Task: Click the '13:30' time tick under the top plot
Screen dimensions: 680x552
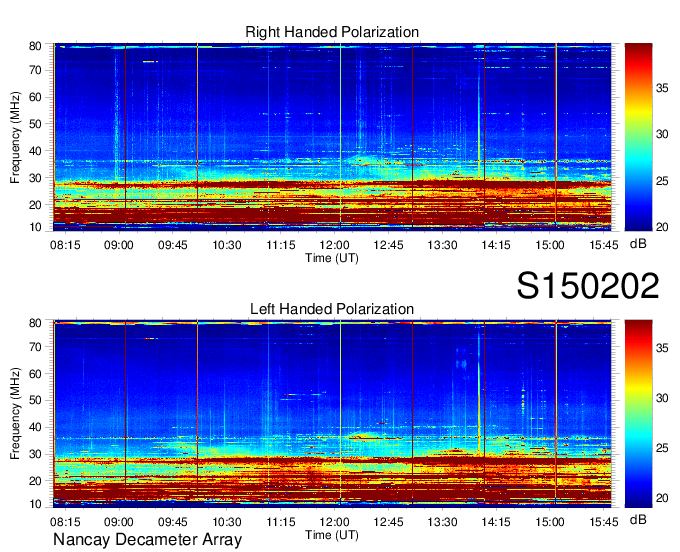Action: click(x=442, y=245)
